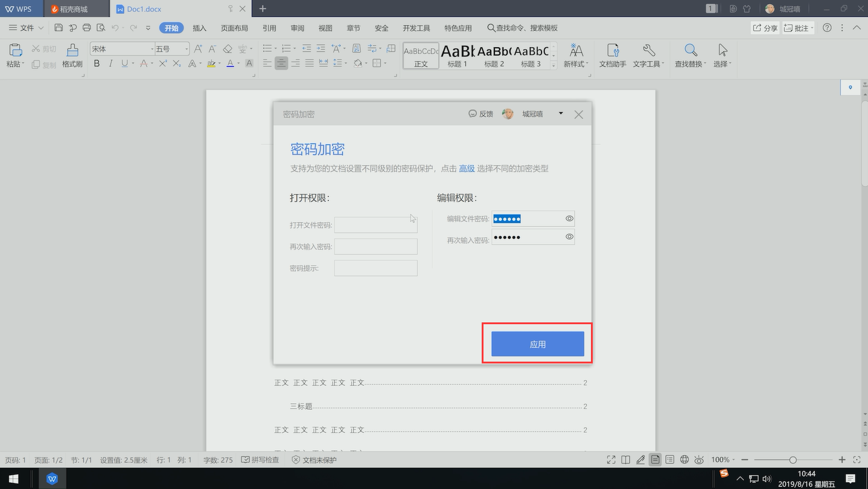Open Print Preview from quick access toolbar
The height and width of the screenshot is (489, 868).
[101, 28]
